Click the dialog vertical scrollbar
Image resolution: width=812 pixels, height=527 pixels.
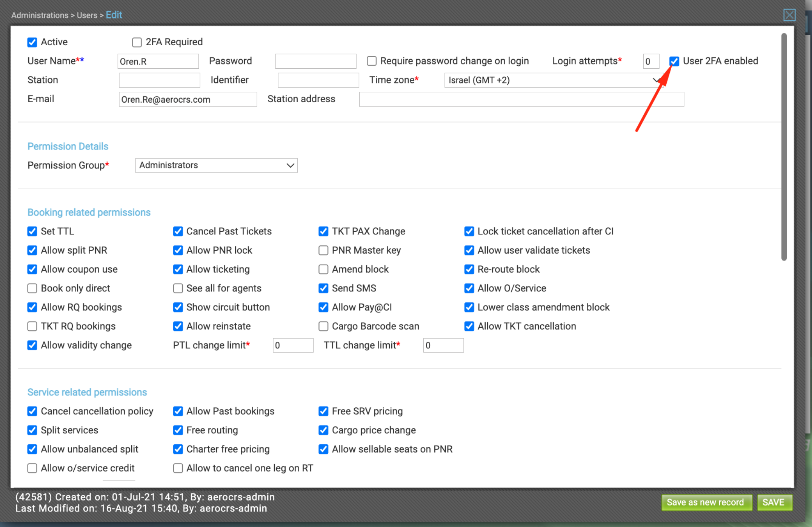(x=784, y=147)
